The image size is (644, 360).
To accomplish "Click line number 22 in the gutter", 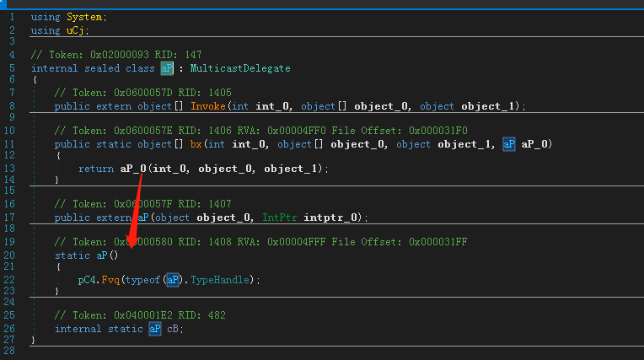I will tap(9, 280).
